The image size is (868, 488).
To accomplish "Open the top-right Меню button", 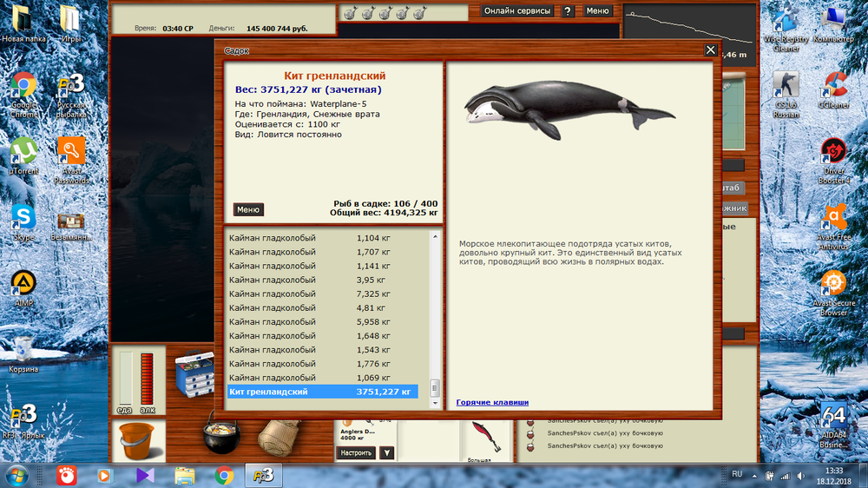I will pos(597,11).
